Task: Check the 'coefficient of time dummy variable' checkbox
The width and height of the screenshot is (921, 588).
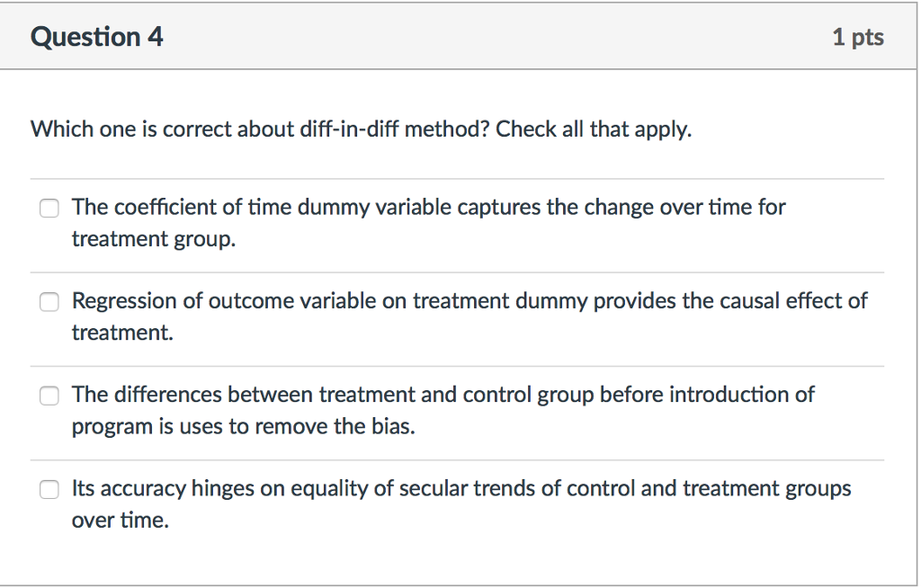Action: 49,208
